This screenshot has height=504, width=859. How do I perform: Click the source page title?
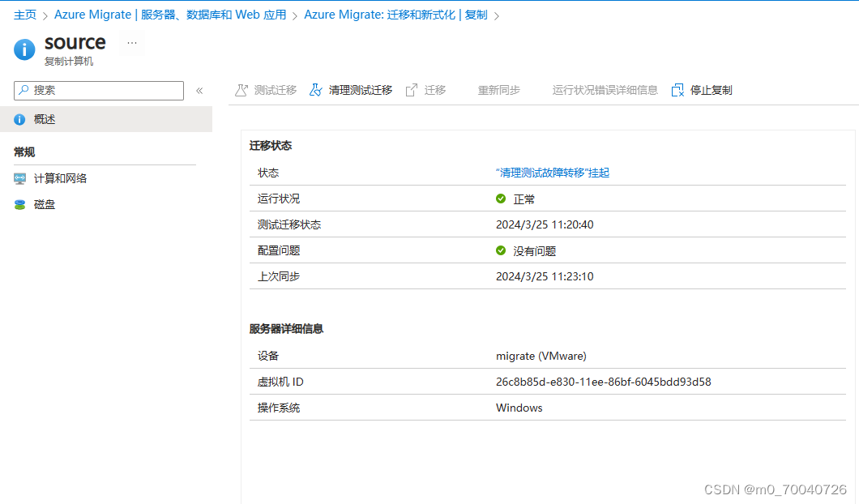(75, 42)
